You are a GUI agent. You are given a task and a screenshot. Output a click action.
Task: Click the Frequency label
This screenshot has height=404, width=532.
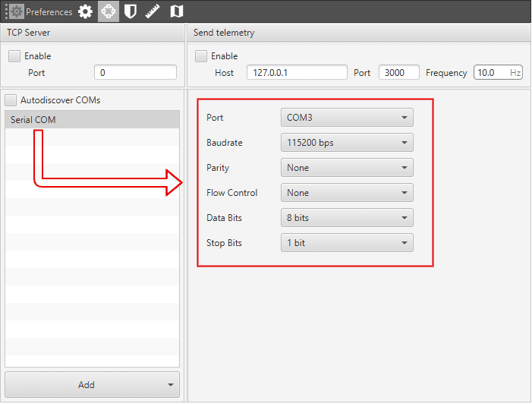pyautogui.click(x=446, y=73)
